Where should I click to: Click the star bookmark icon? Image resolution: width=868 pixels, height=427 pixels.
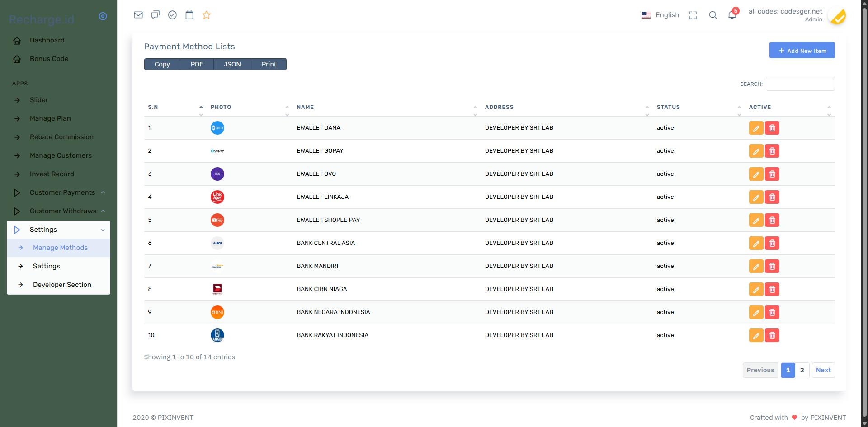tap(207, 15)
